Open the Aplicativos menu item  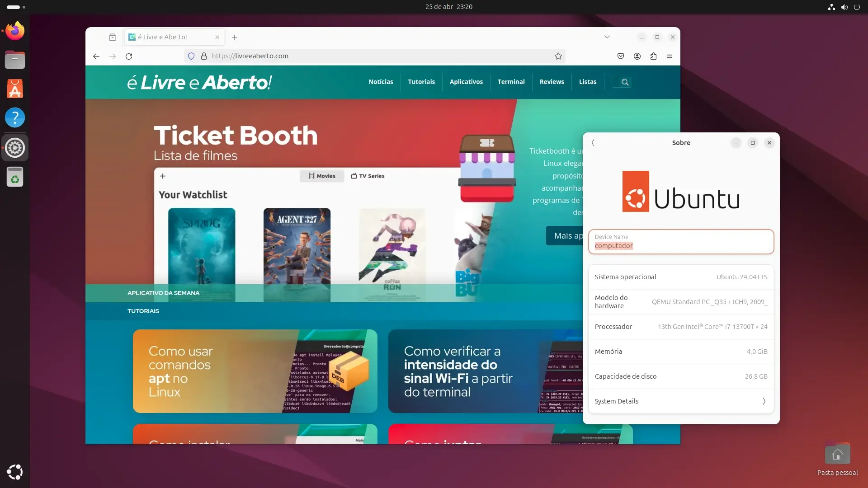pyautogui.click(x=466, y=82)
